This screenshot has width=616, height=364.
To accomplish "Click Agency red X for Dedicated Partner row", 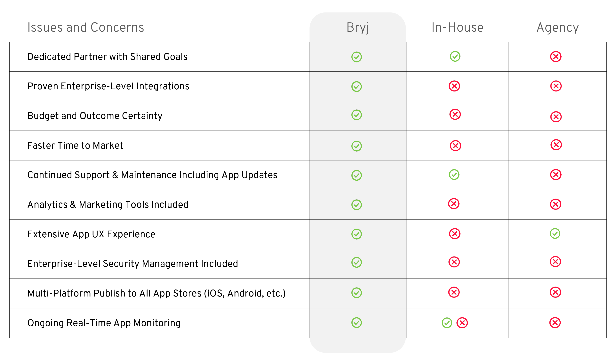I will pyautogui.click(x=556, y=57).
